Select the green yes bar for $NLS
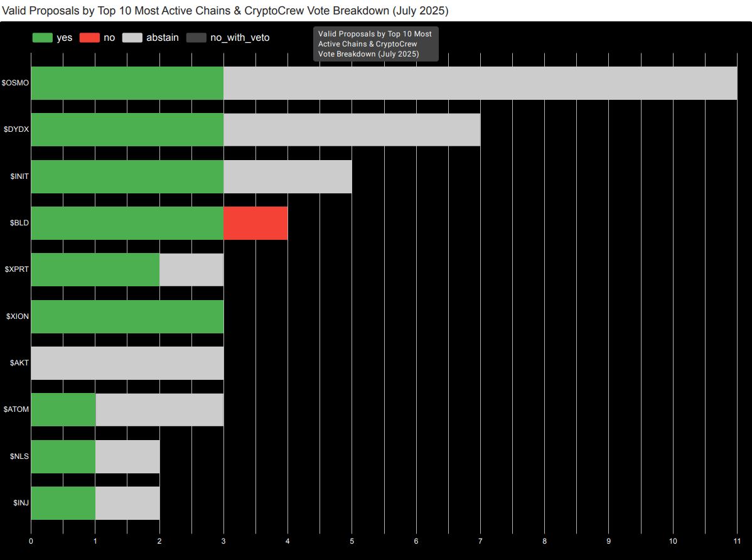The height and width of the screenshot is (560, 752). click(63, 457)
